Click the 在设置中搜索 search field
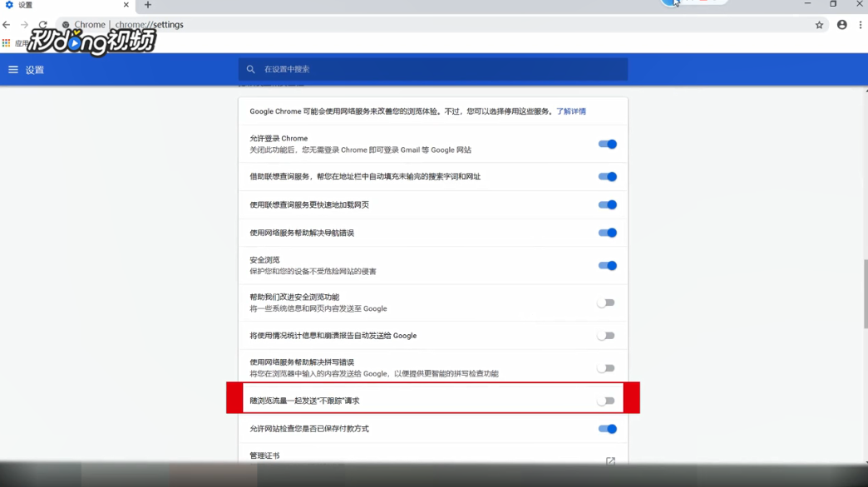Screen dimensions: 868x487 374,70
